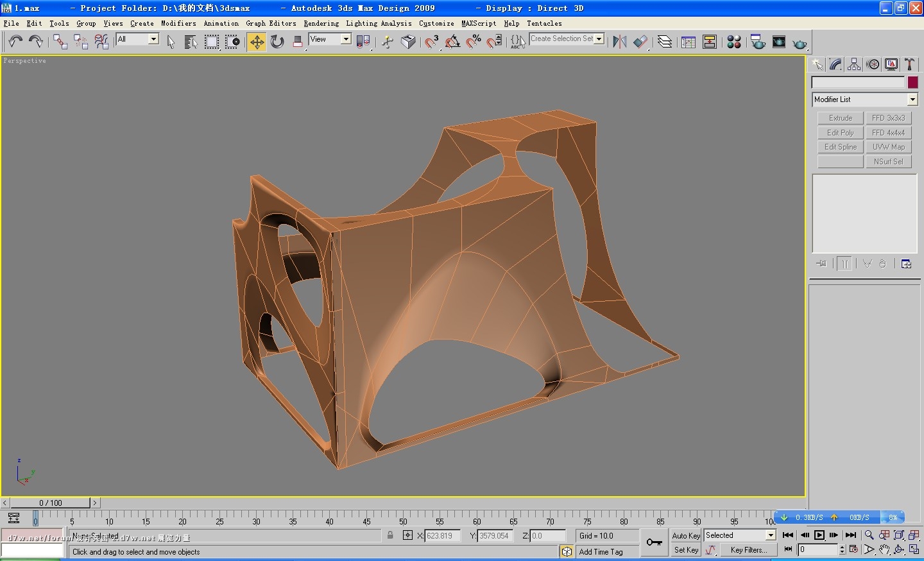
Task: Choose the Select Object arrow tool
Action: tap(171, 42)
